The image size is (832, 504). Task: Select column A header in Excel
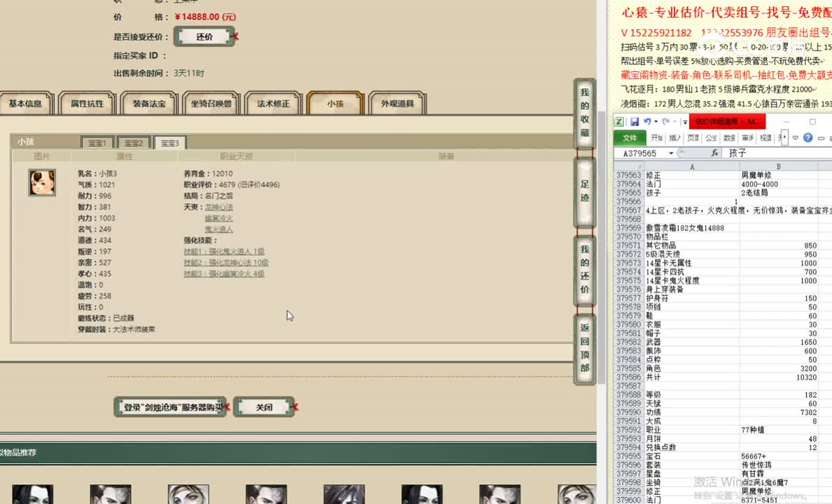pos(692,167)
